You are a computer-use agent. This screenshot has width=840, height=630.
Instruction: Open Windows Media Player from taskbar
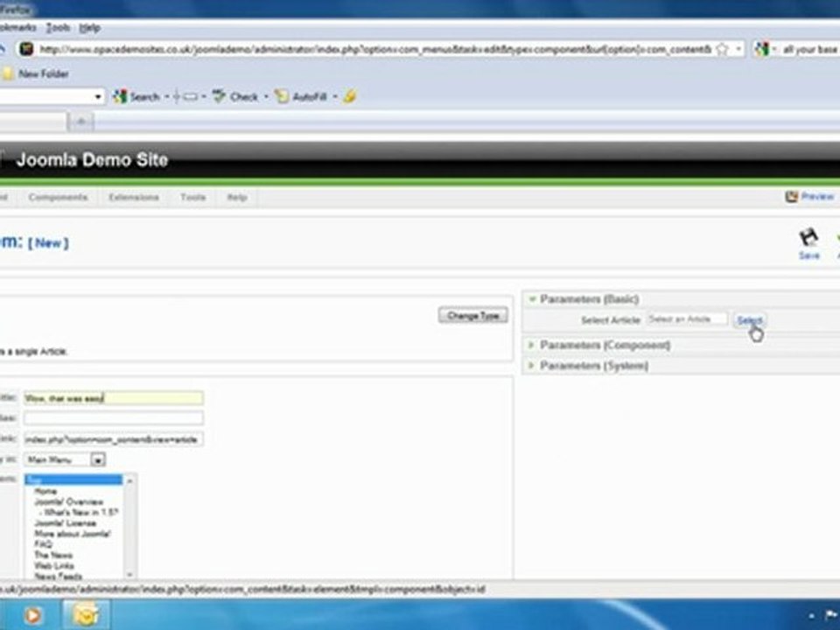coord(32,615)
